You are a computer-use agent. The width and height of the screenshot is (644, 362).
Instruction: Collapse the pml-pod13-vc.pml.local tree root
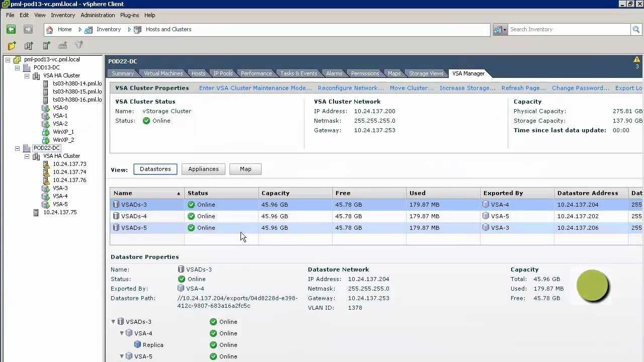(8, 60)
